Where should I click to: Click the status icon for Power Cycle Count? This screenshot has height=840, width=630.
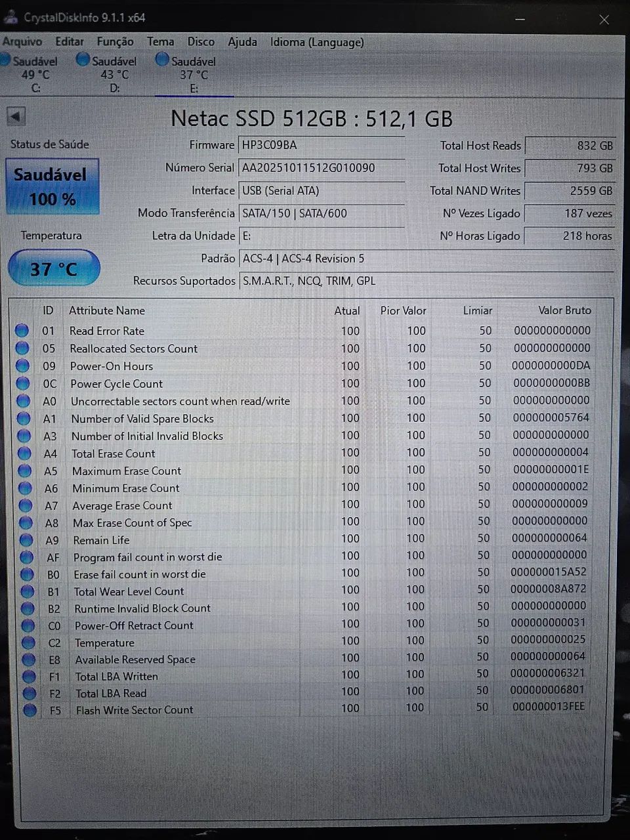point(22,383)
